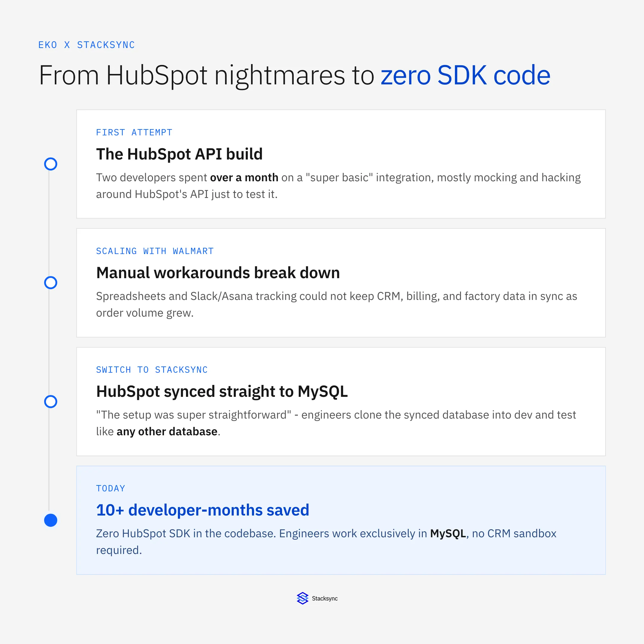Click the bold 'MySQL' in Today card
Image resolution: width=644 pixels, height=644 pixels.
point(448,534)
